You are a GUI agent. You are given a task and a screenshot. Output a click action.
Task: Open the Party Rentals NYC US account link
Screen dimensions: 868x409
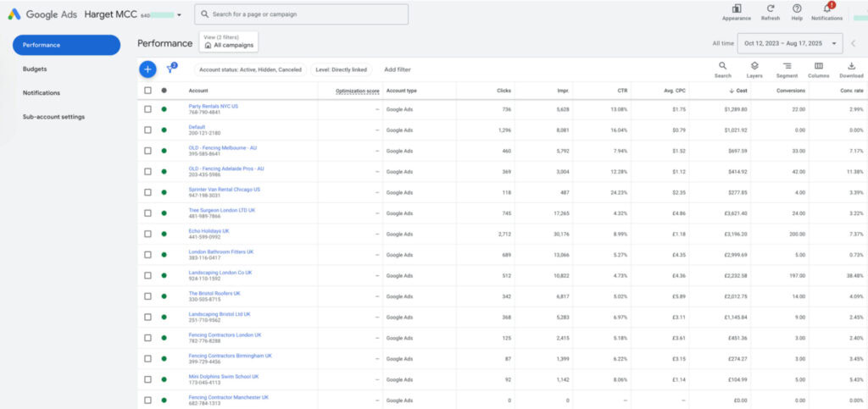[x=213, y=106]
